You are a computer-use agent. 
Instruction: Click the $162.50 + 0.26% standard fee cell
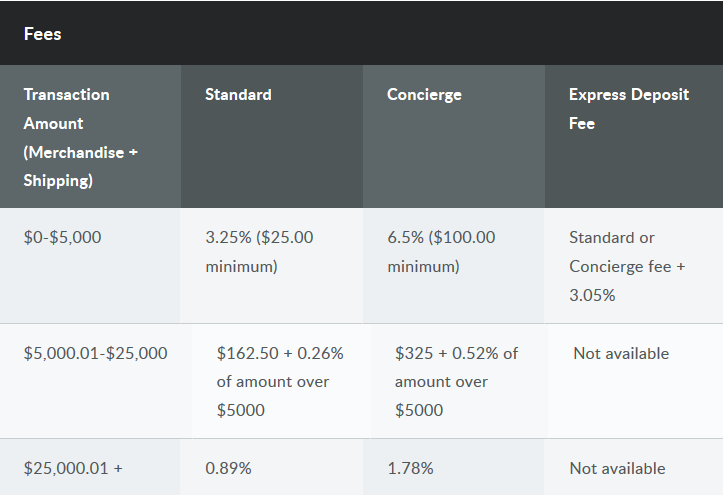pyautogui.click(x=280, y=382)
